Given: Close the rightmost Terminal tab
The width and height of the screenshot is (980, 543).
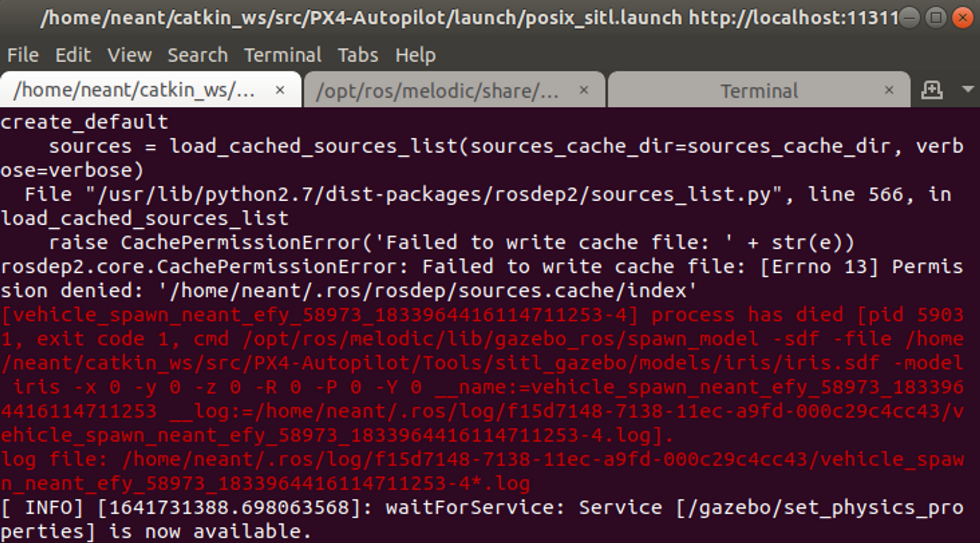Looking at the screenshot, I should 889,90.
